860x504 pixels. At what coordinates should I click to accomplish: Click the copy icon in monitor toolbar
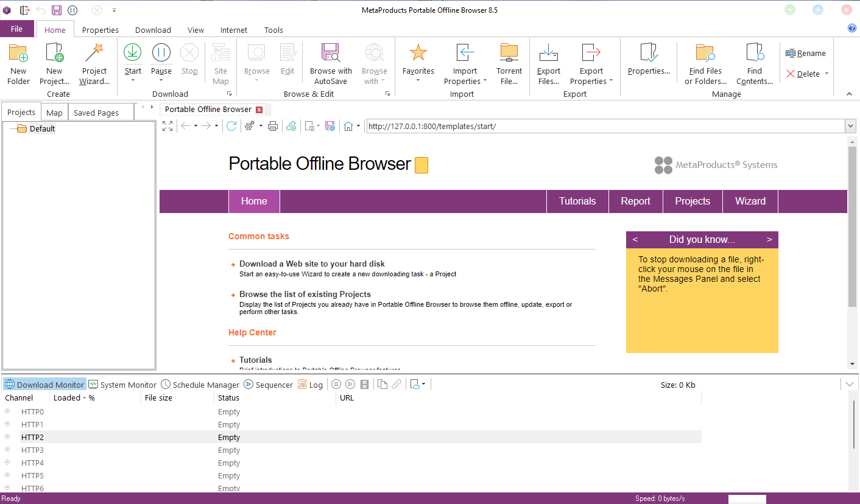(382, 384)
